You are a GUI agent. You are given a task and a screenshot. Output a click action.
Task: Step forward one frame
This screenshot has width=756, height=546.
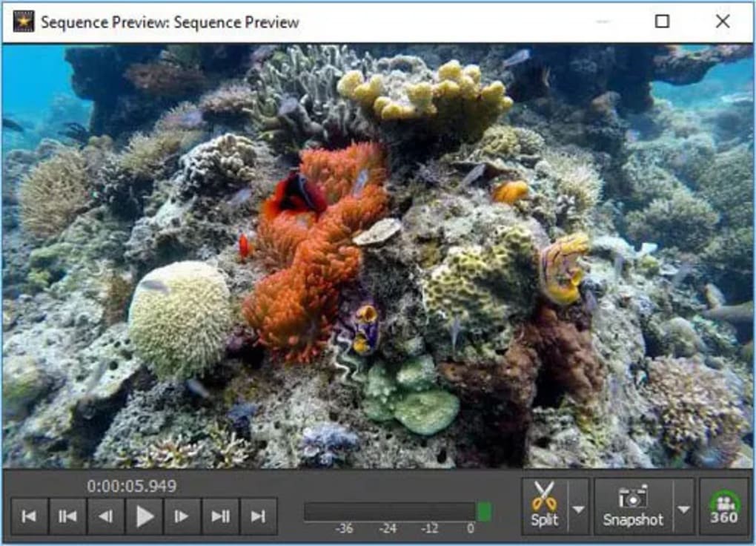point(182,516)
